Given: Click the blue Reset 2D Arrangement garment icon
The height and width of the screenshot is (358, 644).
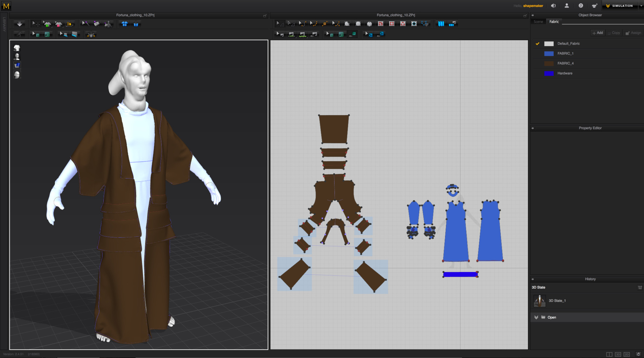Looking at the screenshot, I should click(124, 24).
